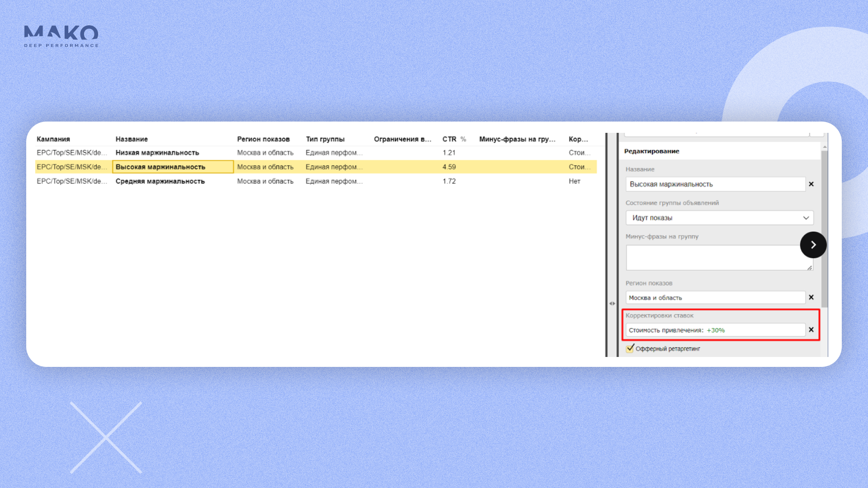Screen dimensions: 868x488
Task: Select the Высокая маржинальность table cell
Action: (173, 167)
